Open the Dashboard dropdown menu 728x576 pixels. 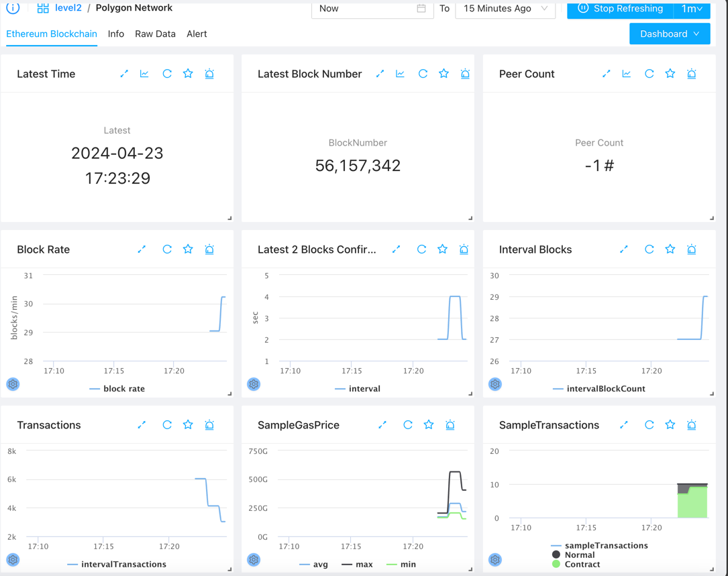click(x=669, y=34)
